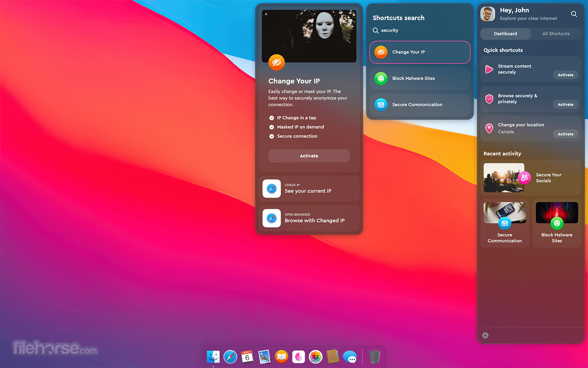Select the Secure Communication search result
The width and height of the screenshot is (588, 368).
pyautogui.click(x=420, y=105)
